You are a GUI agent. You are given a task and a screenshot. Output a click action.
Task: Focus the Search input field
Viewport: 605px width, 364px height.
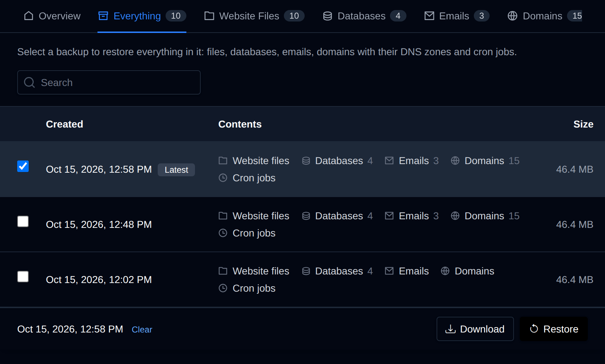pos(109,82)
